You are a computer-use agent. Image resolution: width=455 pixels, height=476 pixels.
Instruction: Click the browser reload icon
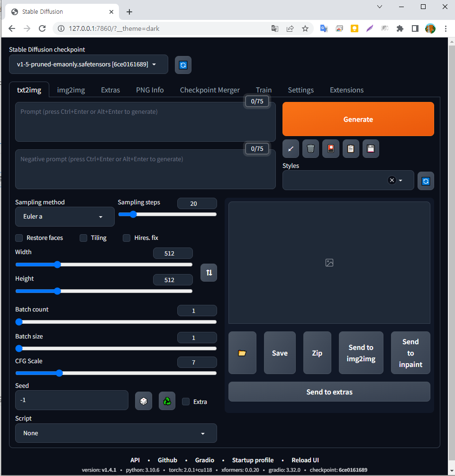pos(42,28)
